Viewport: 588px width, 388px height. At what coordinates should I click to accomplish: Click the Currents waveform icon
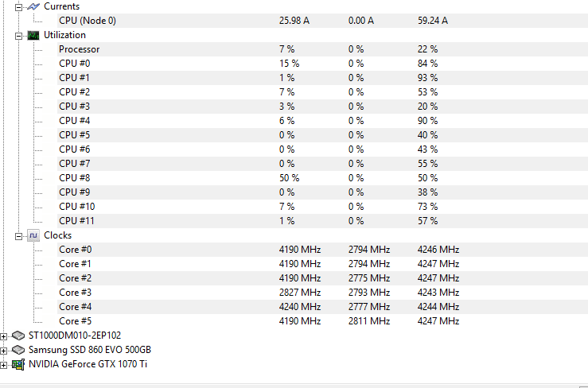tap(33, 6)
